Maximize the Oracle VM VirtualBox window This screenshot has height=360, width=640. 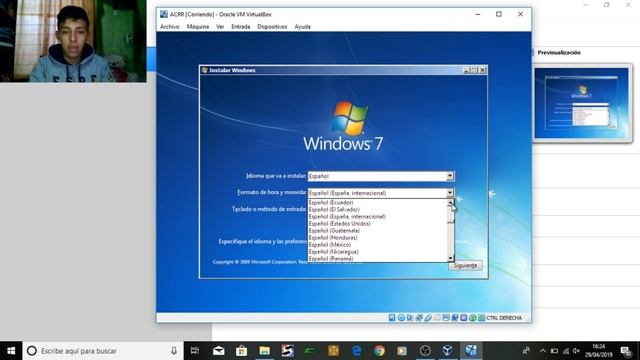499,14
